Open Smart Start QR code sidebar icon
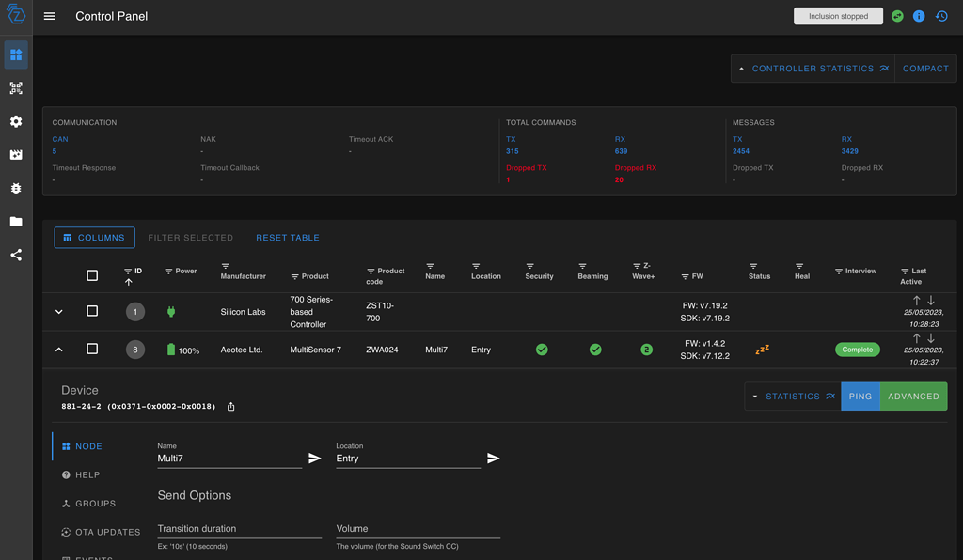963x560 pixels. pyautogui.click(x=16, y=88)
